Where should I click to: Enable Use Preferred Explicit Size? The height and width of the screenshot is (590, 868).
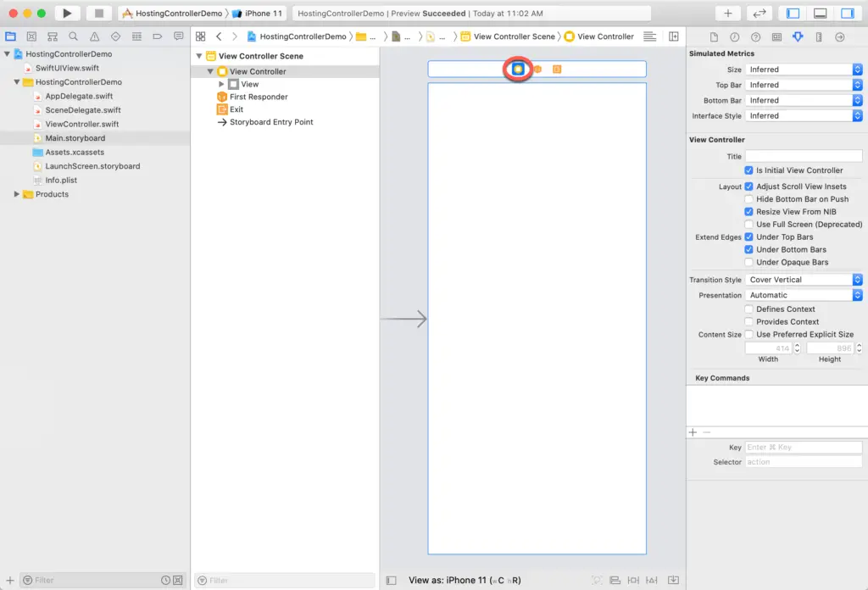point(748,334)
